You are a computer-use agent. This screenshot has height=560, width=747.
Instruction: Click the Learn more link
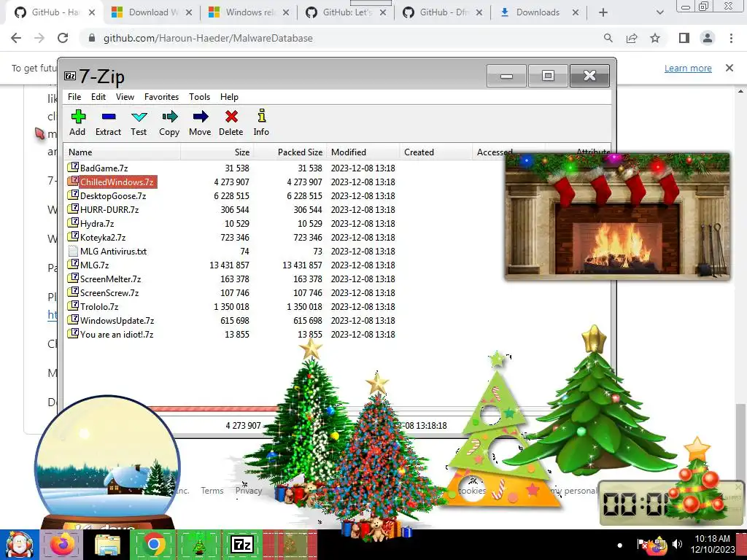(688, 68)
